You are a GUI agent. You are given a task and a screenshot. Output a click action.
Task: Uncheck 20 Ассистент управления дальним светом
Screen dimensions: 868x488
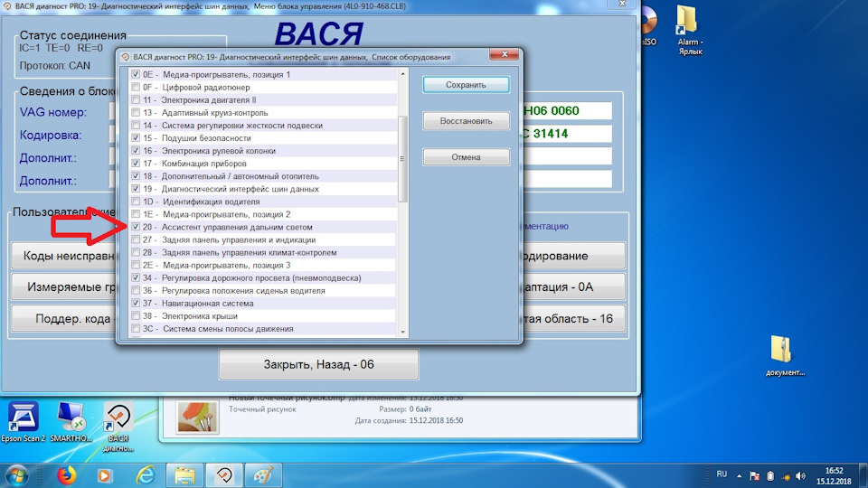tap(136, 227)
